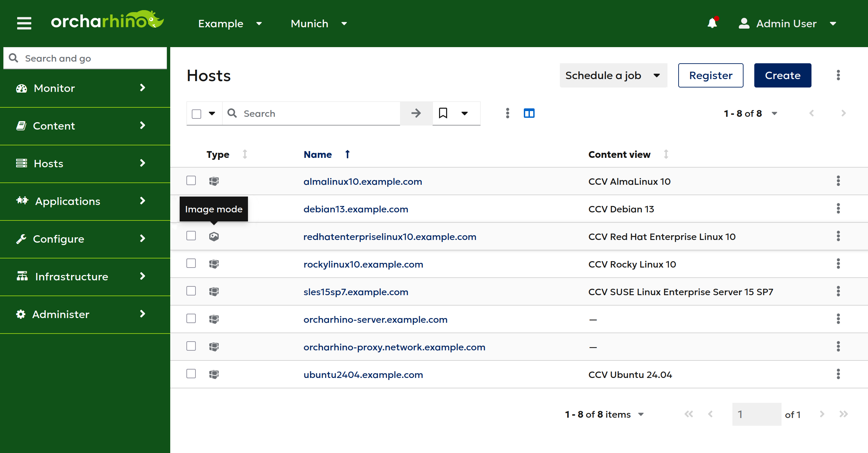The height and width of the screenshot is (453, 868).
Task: Click the manage columns icon
Action: [x=529, y=113]
